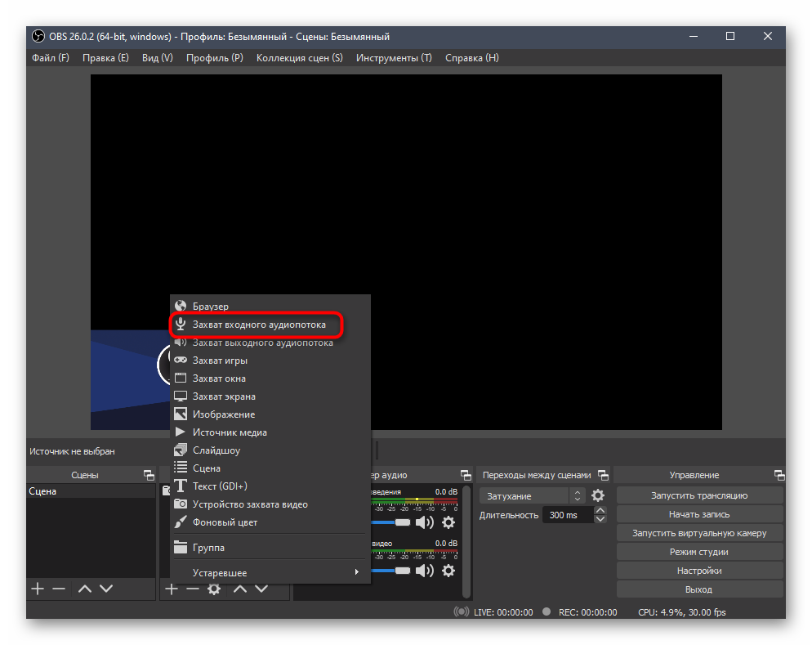Add Источник медиа source
812x645 pixels.
tap(270, 432)
